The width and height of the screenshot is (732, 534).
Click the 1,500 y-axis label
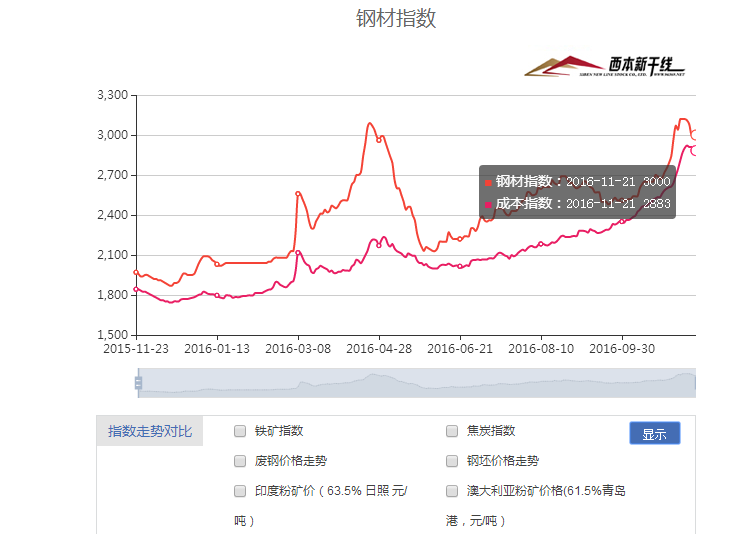click(x=113, y=335)
